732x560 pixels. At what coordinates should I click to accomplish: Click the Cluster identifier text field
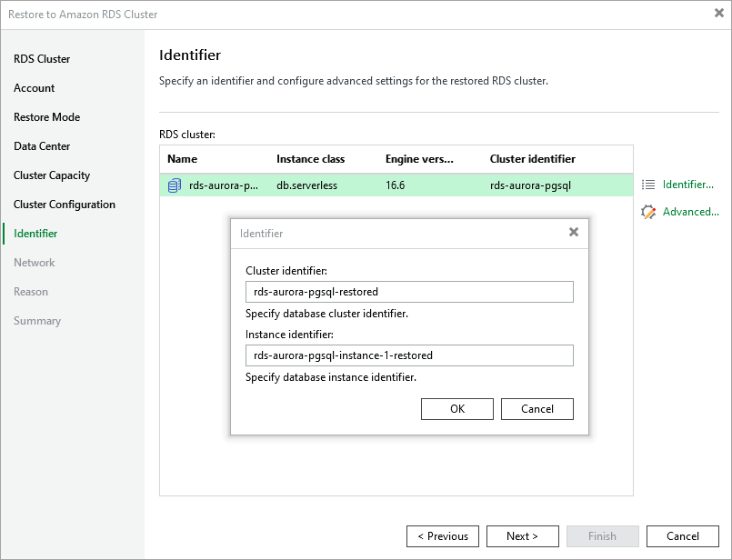click(x=409, y=292)
